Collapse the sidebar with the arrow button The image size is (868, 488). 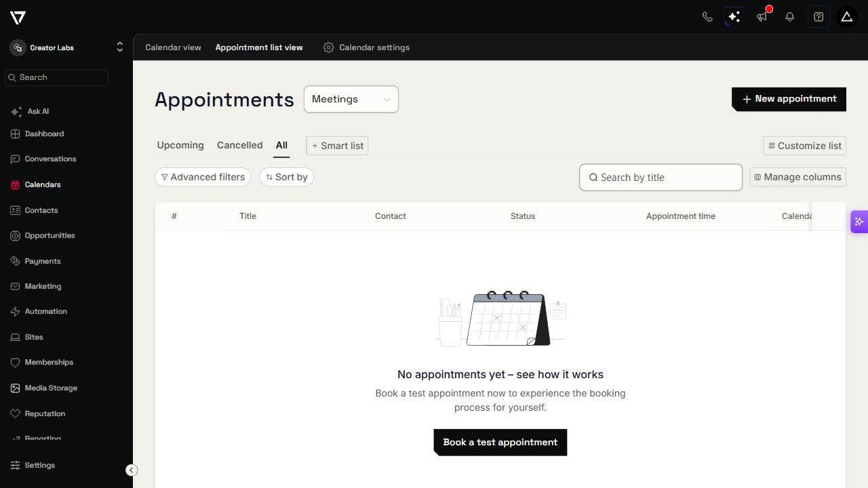click(132, 470)
